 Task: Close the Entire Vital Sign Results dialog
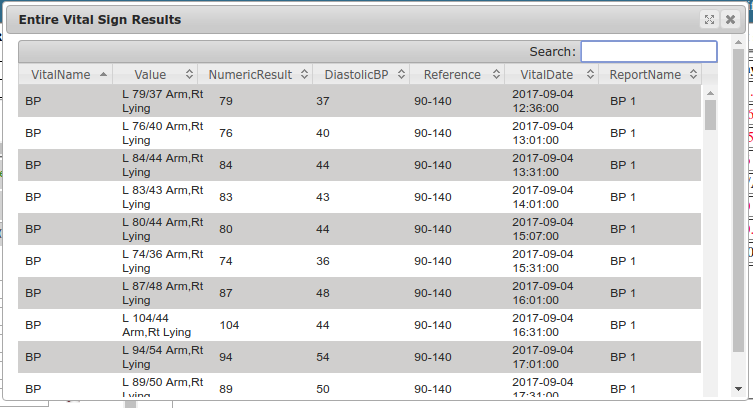pos(730,19)
